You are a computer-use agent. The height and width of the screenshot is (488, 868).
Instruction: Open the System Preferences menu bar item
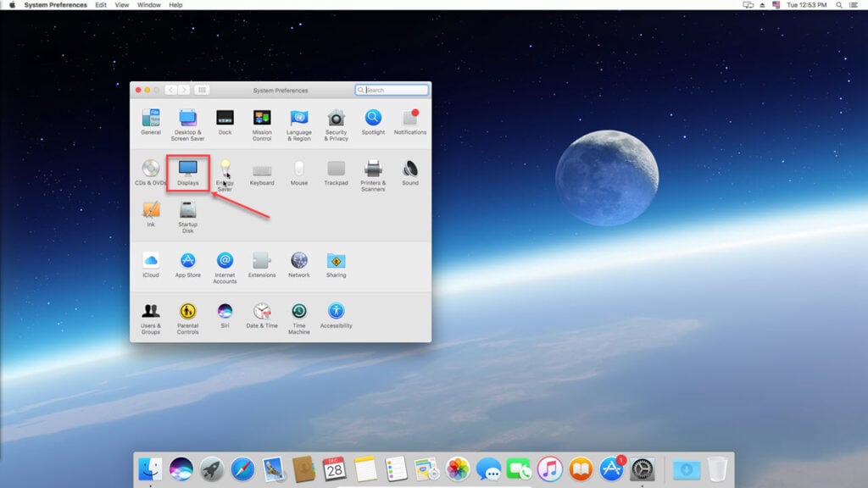tap(55, 5)
